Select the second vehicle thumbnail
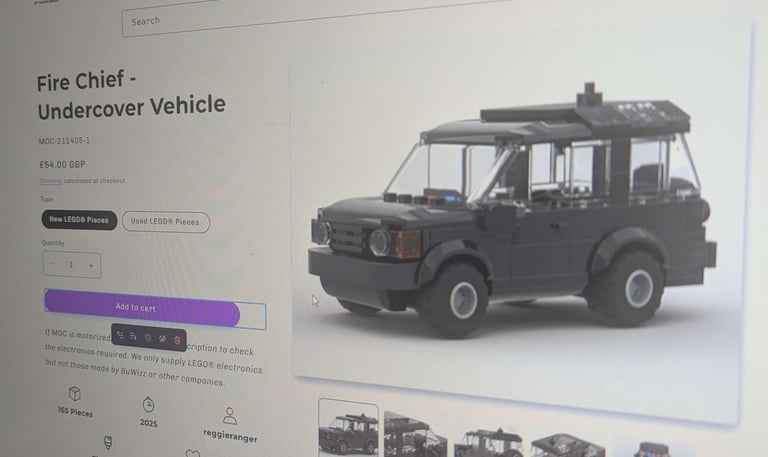This screenshot has width=768, height=457. coord(415,435)
